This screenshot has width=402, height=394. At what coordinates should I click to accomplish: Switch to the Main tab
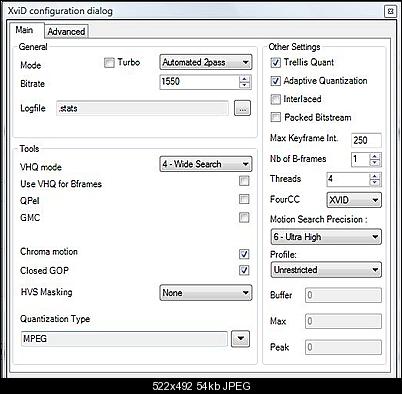(x=26, y=31)
